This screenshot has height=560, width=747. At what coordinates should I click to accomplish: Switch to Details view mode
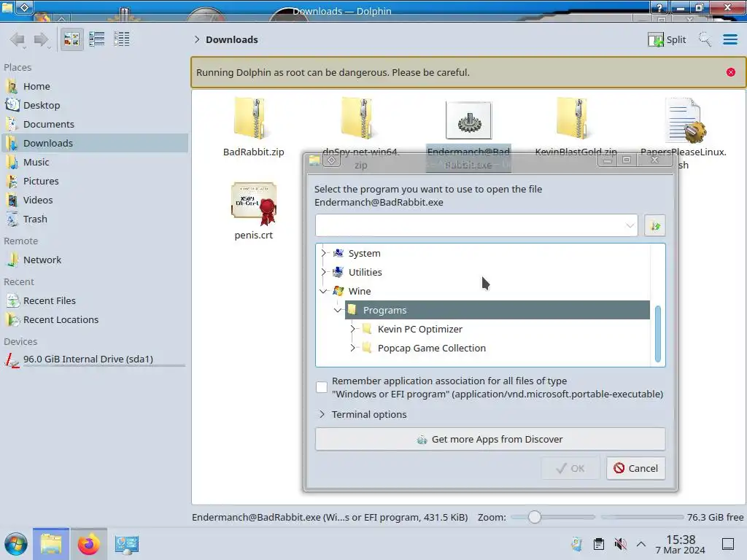click(122, 39)
